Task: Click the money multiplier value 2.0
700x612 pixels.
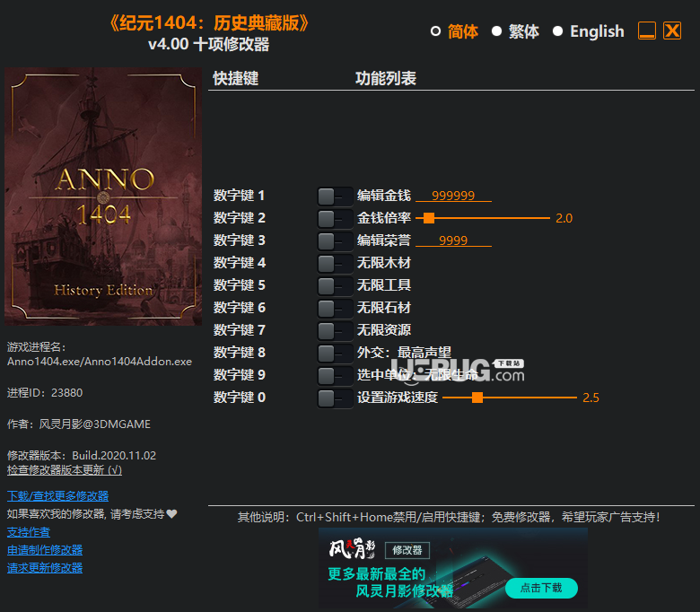Action: click(564, 218)
